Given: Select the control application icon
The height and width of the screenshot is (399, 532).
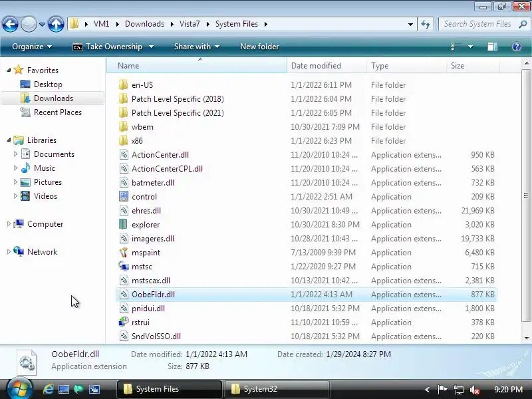Looking at the screenshot, I should coord(124,196).
